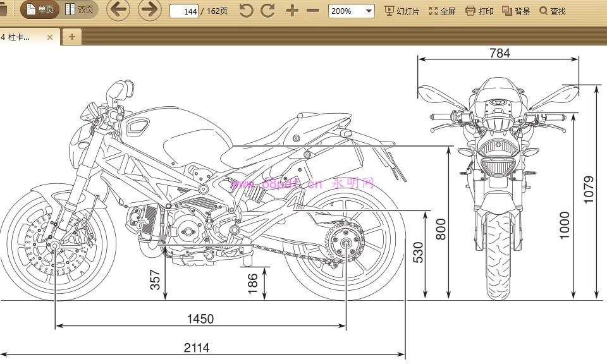Open the 200% zoom level dropdown
The height and width of the screenshot is (364, 607).
pos(351,11)
